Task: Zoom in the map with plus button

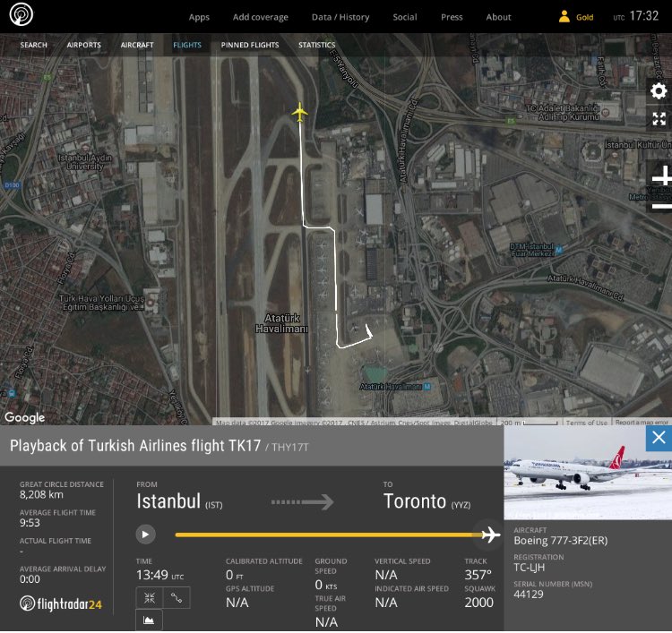Action: tap(661, 176)
